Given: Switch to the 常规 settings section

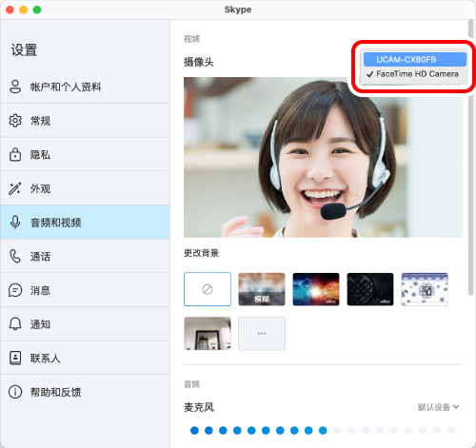Looking at the screenshot, I should pyautogui.click(x=85, y=121).
